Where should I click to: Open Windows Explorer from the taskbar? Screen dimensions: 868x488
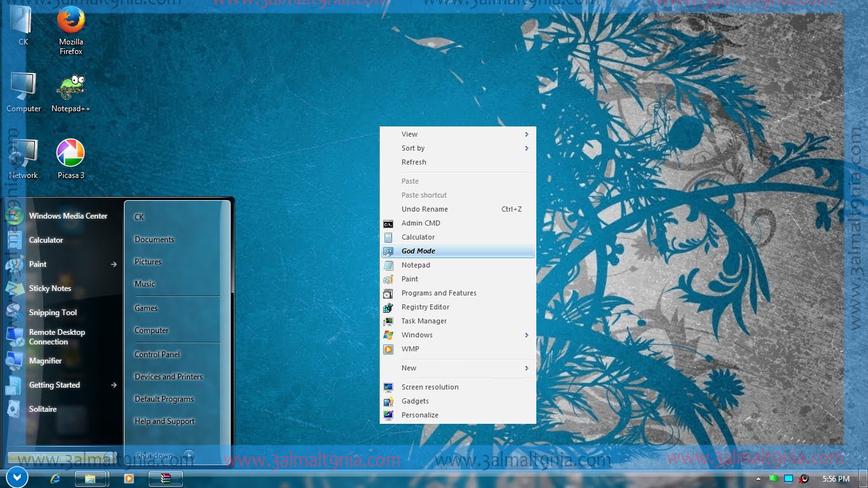[x=92, y=478]
